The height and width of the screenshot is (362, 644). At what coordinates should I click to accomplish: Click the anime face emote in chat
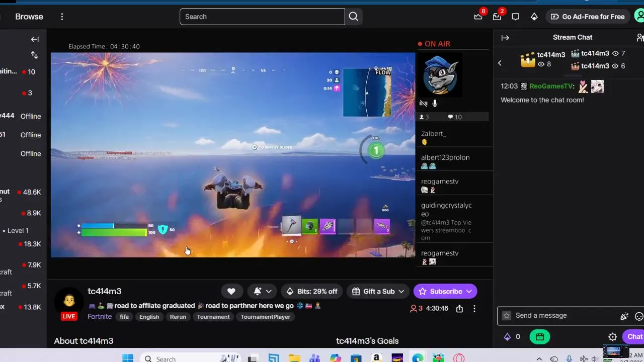coord(597,86)
